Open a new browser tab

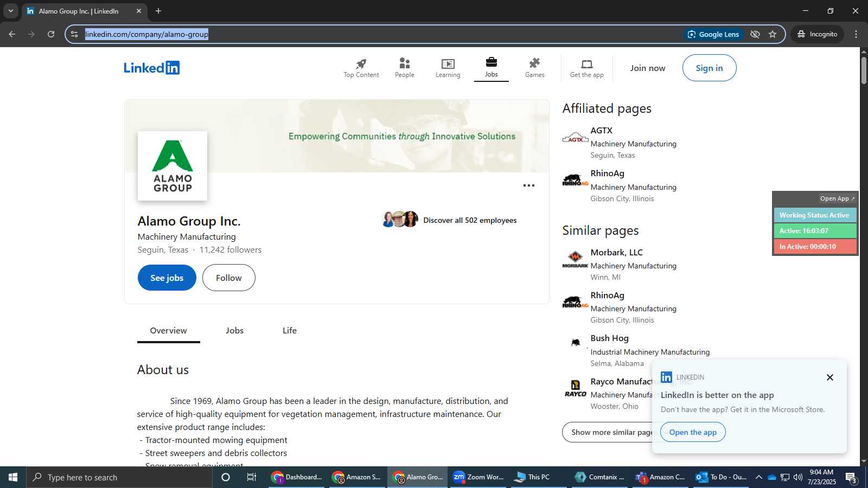158,11
